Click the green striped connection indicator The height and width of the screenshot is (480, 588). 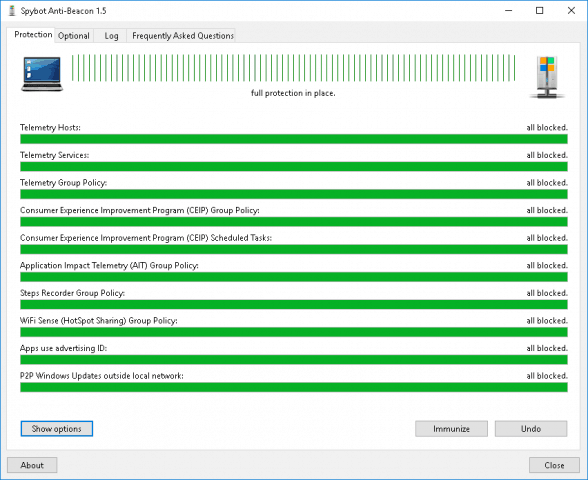click(x=294, y=68)
